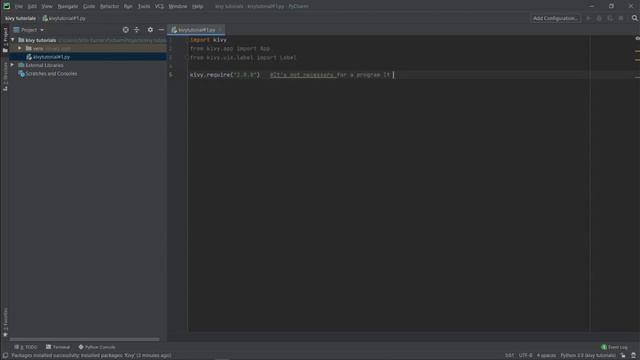Click the Add Configuration button
The height and width of the screenshot is (360, 640).
tap(555, 18)
